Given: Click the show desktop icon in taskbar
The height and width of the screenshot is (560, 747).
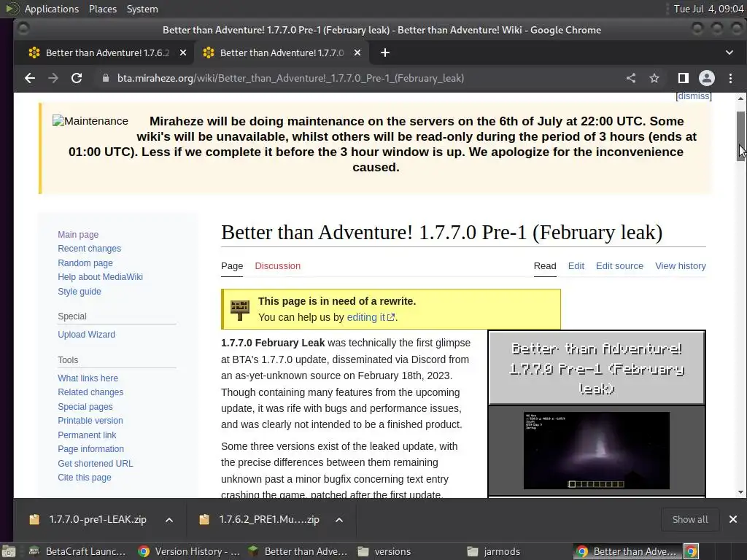Looking at the screenshot, I should click(x=9, y=551).
